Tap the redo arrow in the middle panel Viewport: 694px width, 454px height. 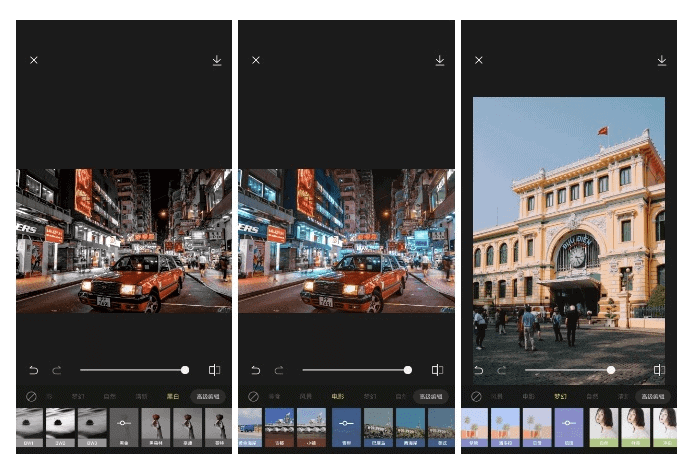279,370
